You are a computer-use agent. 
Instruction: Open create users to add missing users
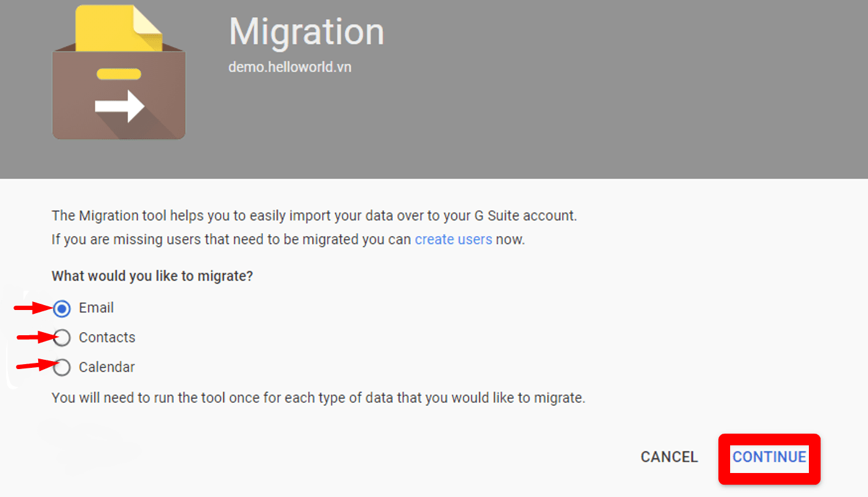[453, 239]
